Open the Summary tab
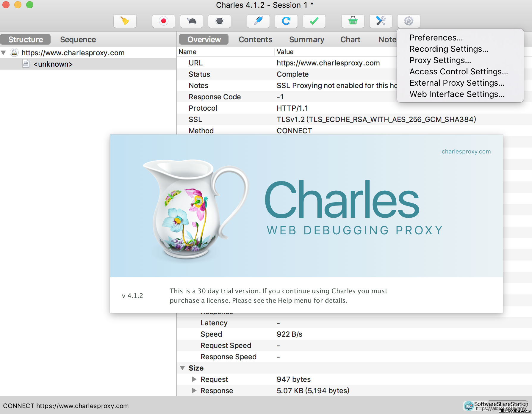This screenshot has height=414, width=532. coord(306,39)
